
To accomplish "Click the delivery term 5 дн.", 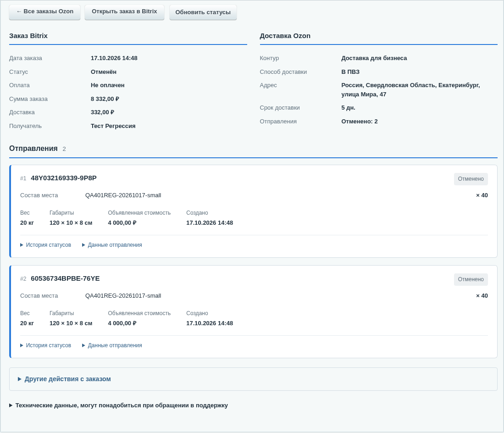I will tap(349, 108).
